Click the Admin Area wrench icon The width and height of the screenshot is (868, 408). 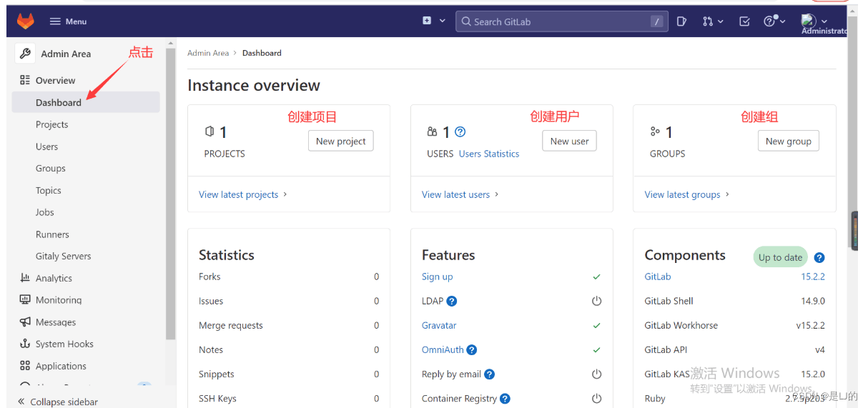(25, 54)
